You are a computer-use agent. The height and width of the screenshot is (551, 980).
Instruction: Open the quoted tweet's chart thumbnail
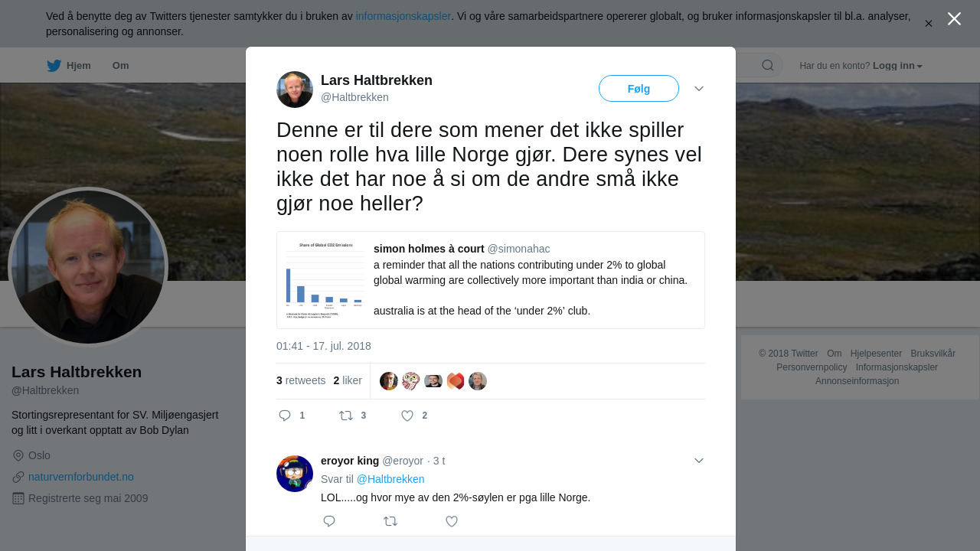(x=325, y=280)
